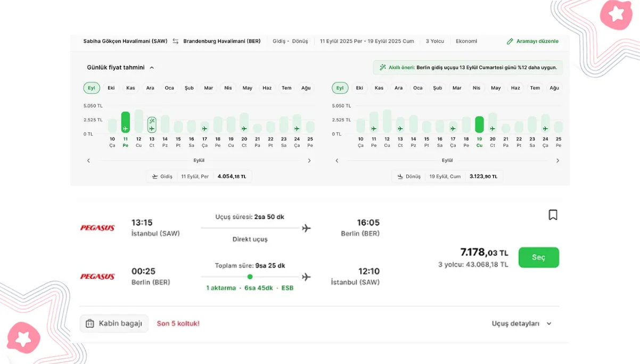
Task: Click the Akıllı öneri suggestion banner
Action: 468,68
